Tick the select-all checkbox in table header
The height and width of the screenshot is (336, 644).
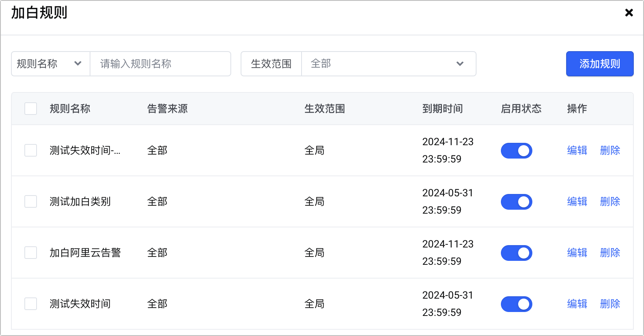click(x=31, y=109)
